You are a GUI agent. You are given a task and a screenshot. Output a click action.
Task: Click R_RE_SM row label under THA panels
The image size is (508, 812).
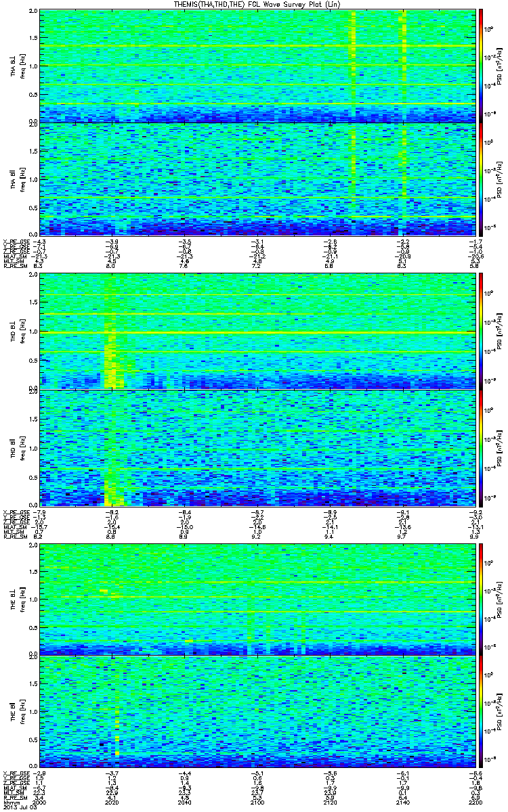[x=14, y=267]
